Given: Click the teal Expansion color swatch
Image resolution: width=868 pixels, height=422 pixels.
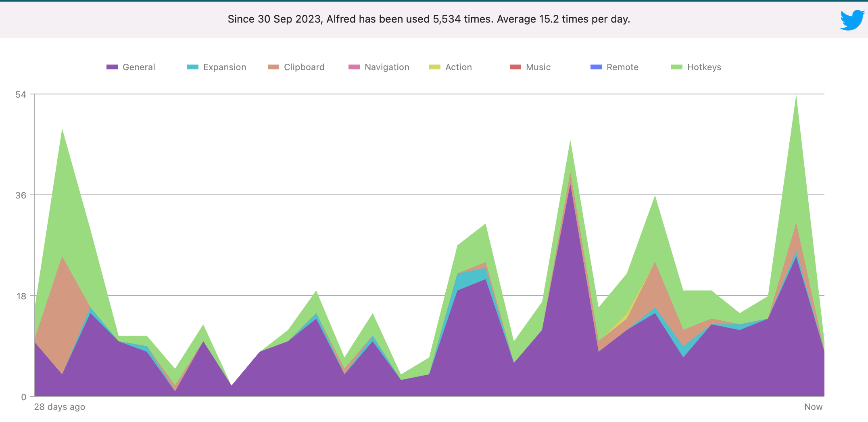Looking at the screenshot, I should (193, 67).
